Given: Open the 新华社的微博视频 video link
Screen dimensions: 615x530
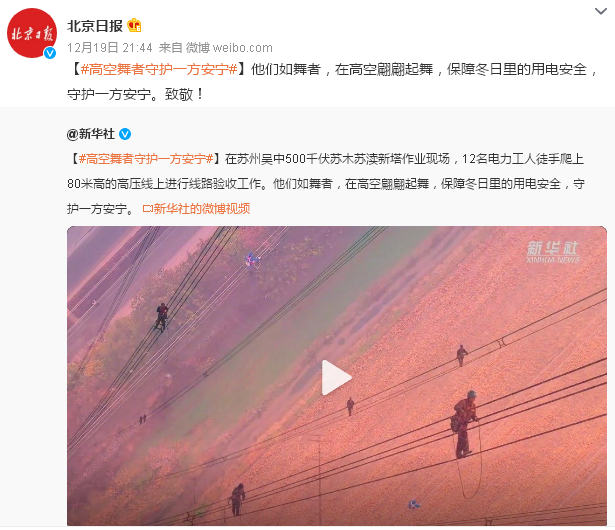Looking at the screenshot, I should (202, 209).
